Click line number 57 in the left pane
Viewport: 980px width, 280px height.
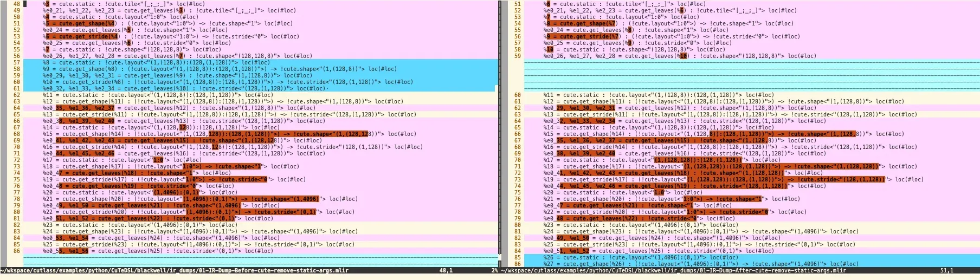(16, 62)
